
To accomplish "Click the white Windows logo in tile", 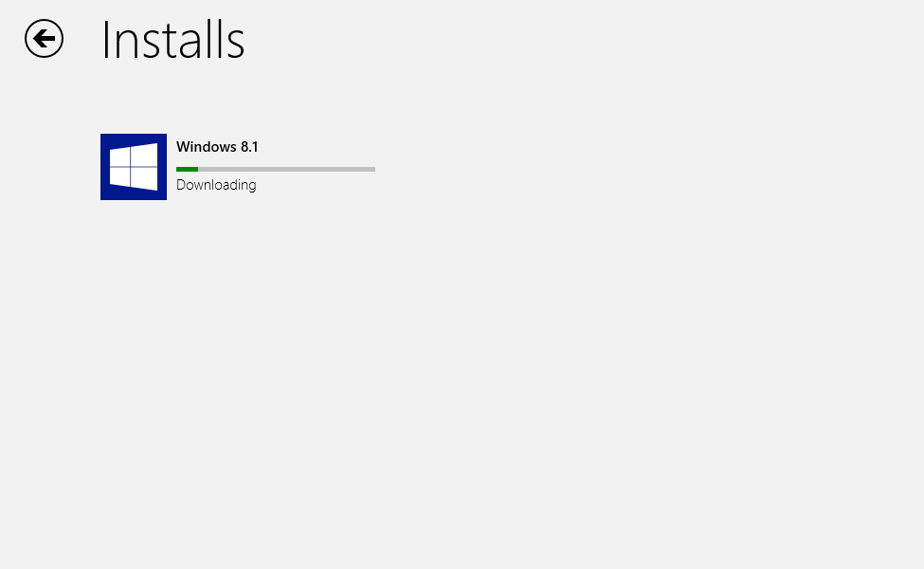I will pos(134,167).
